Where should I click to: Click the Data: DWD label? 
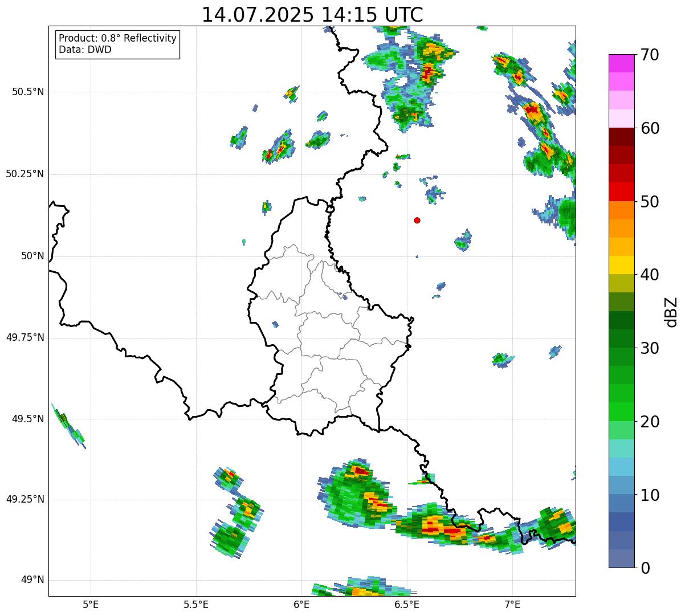click(85, 50)
